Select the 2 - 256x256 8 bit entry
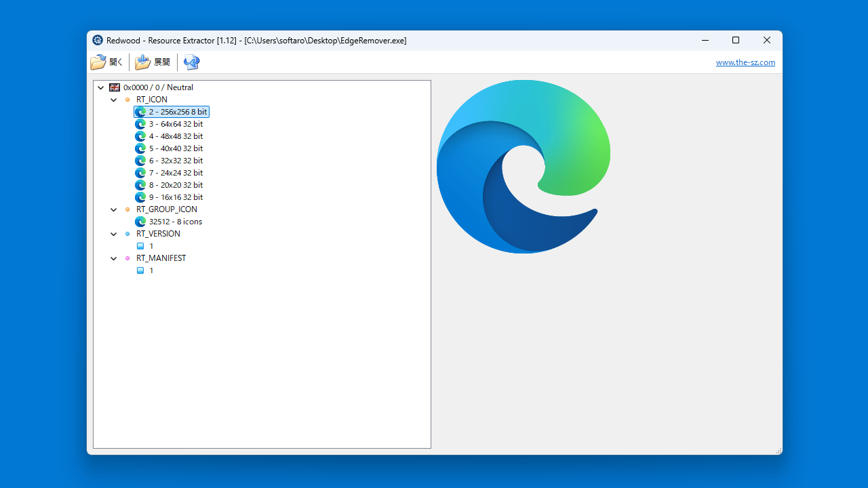This screenshot has width=868, height=488. pos(178,112)
